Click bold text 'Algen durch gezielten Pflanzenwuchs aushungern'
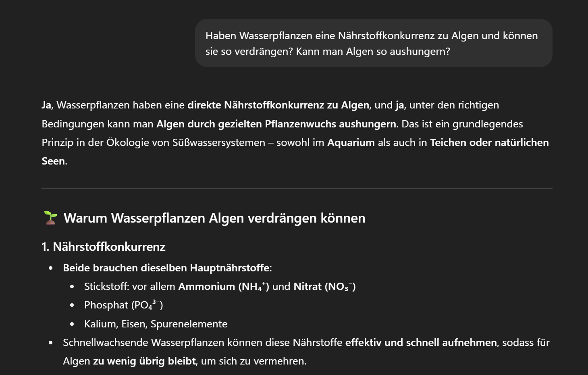The width and height of the screenshot is (588, 375). (276, 124)
